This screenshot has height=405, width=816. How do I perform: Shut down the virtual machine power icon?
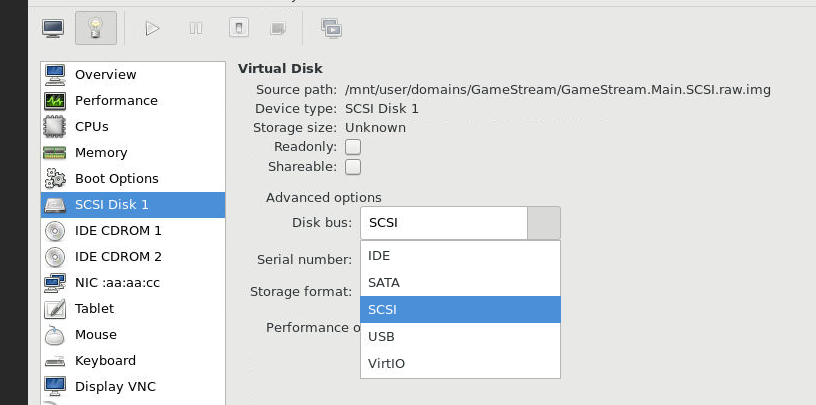[x=238, y=28]
